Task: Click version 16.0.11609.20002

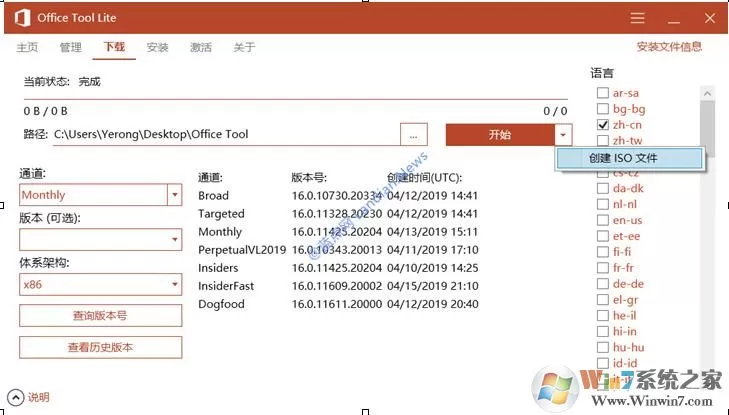Action: [337, 286]
